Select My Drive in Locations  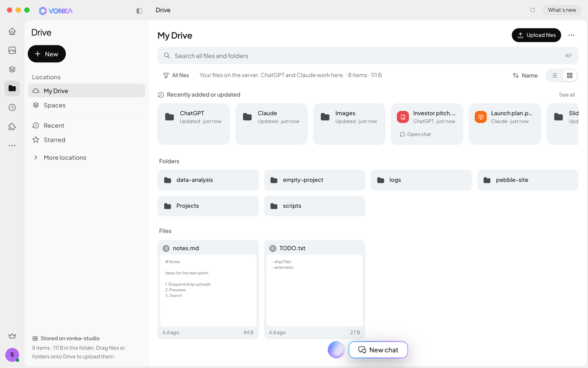click(x=86, y=90)
